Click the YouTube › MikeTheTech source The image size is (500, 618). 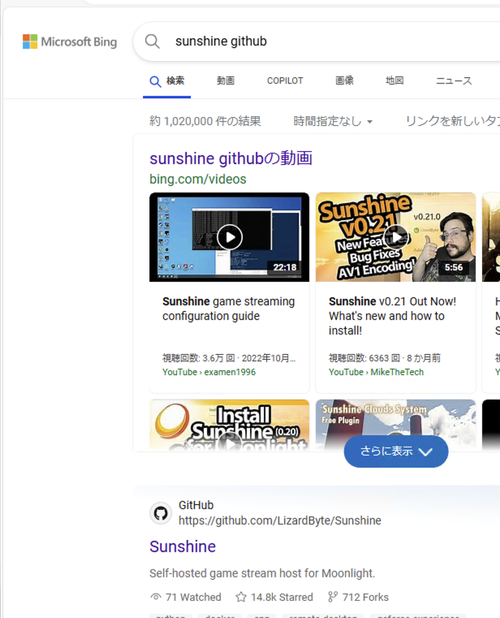(376, 372)
